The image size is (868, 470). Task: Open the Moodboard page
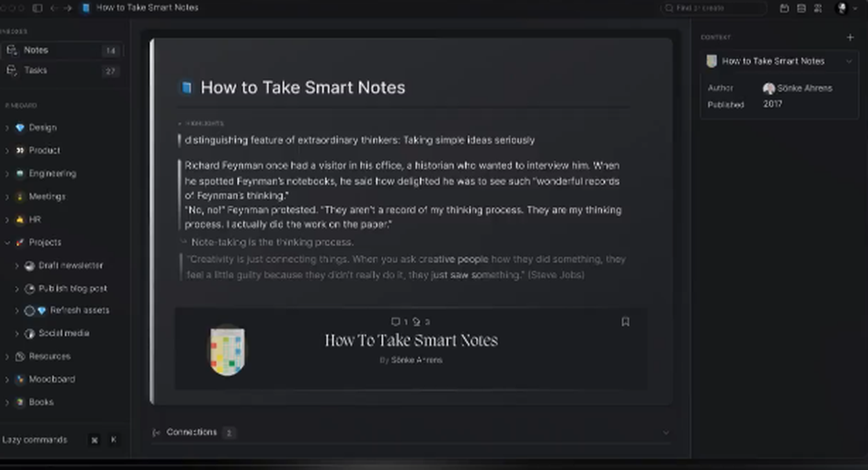tap(52, 379)
